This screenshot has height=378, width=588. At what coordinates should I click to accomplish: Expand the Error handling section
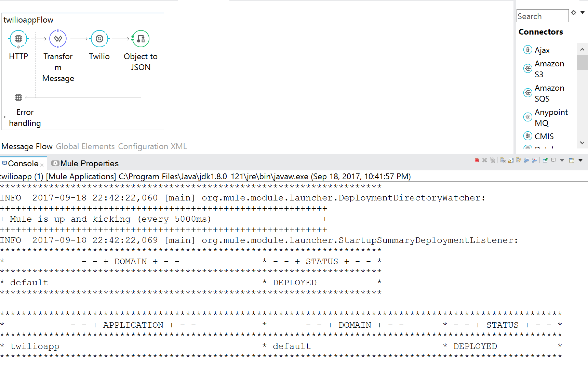(5, 117)
